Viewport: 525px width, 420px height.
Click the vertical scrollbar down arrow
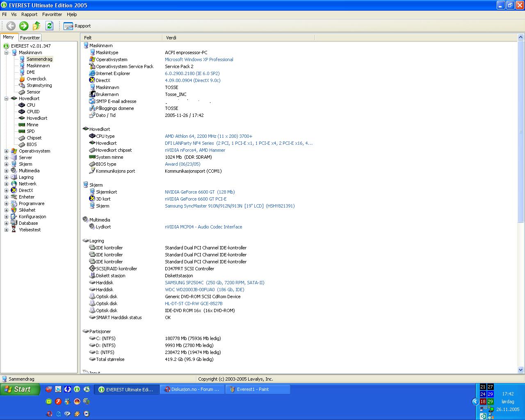521,370
